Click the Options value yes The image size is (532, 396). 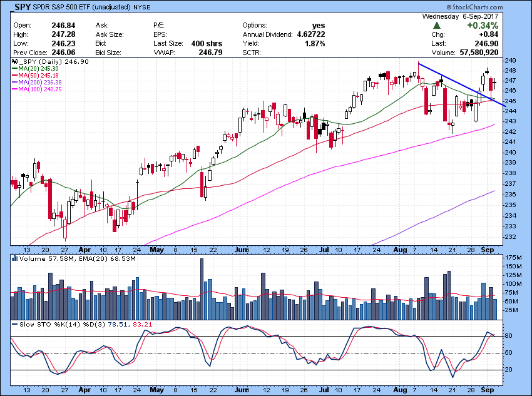[319, 26]
